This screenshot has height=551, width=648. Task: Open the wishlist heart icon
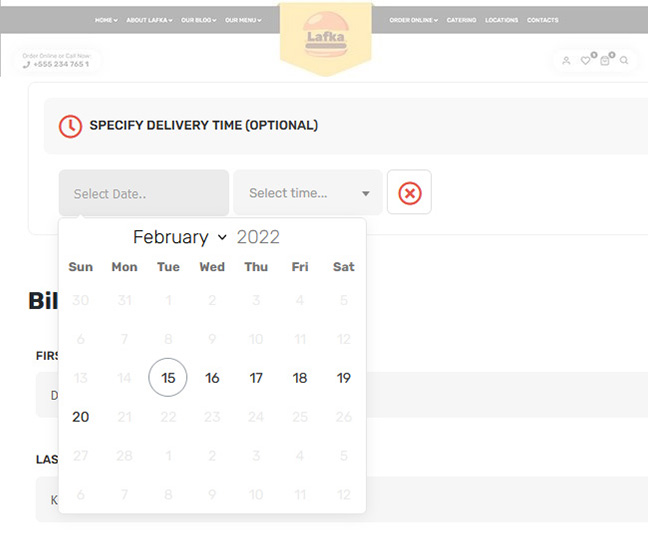pos(586,61)
